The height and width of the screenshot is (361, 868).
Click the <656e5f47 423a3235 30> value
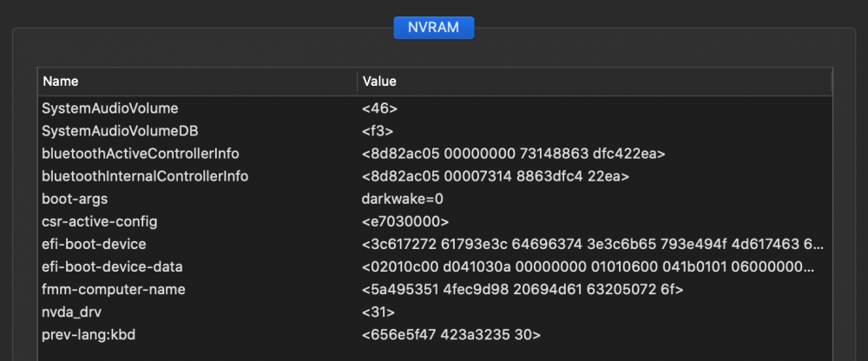(451, 335)
